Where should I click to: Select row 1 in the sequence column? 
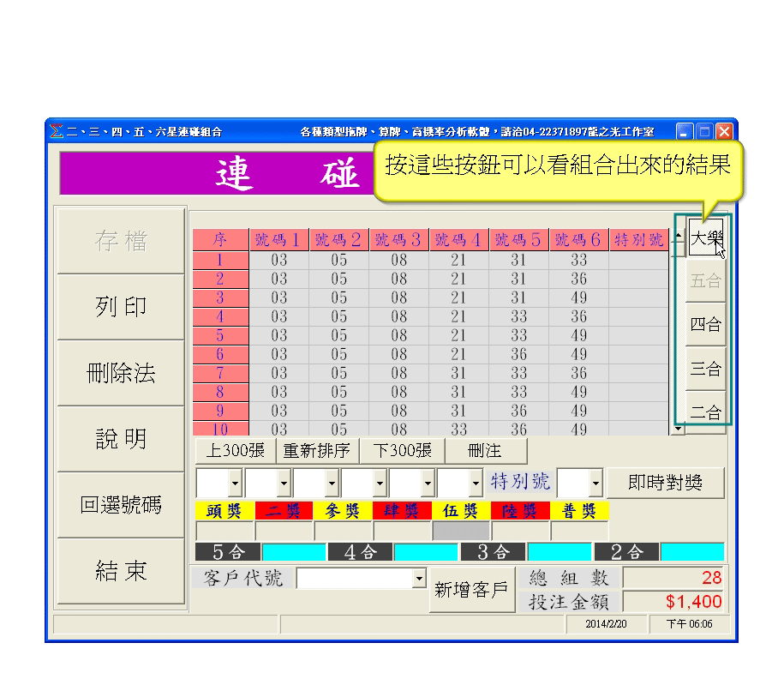point(220,260)
